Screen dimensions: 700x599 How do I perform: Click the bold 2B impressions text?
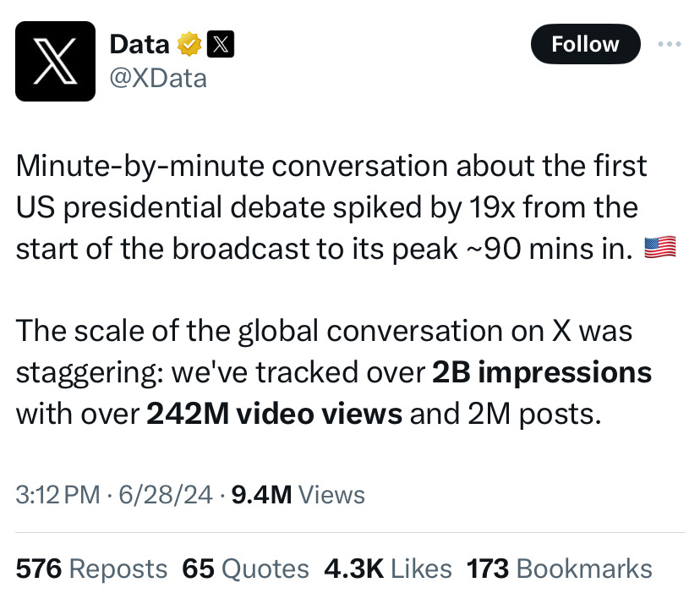pyautogui.click(x=542, y=372)
